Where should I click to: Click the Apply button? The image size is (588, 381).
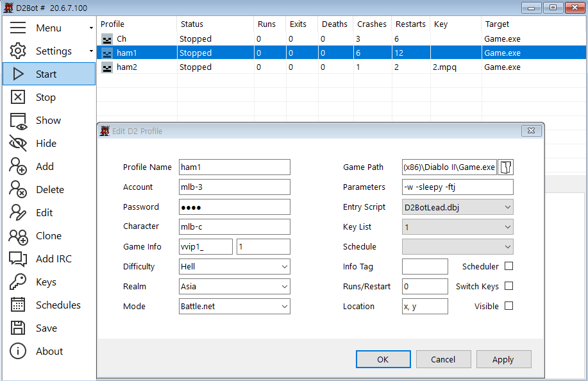click(x=503, y=359)
